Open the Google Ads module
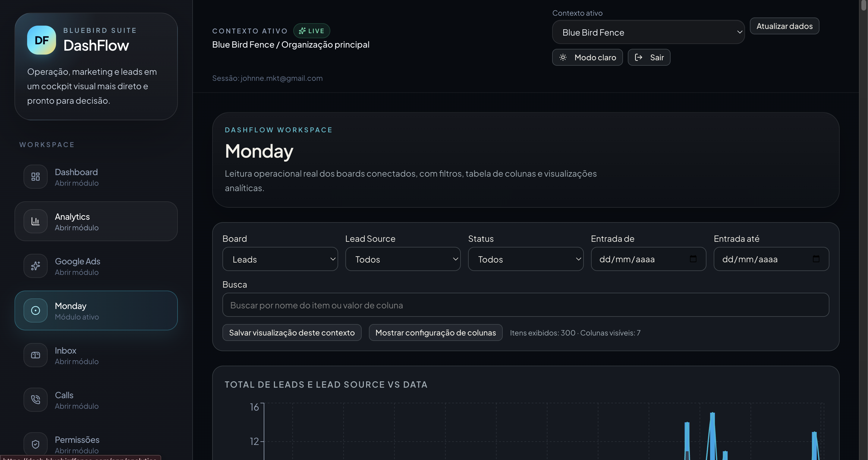The image size is (868, 460). tap(96, 266)
